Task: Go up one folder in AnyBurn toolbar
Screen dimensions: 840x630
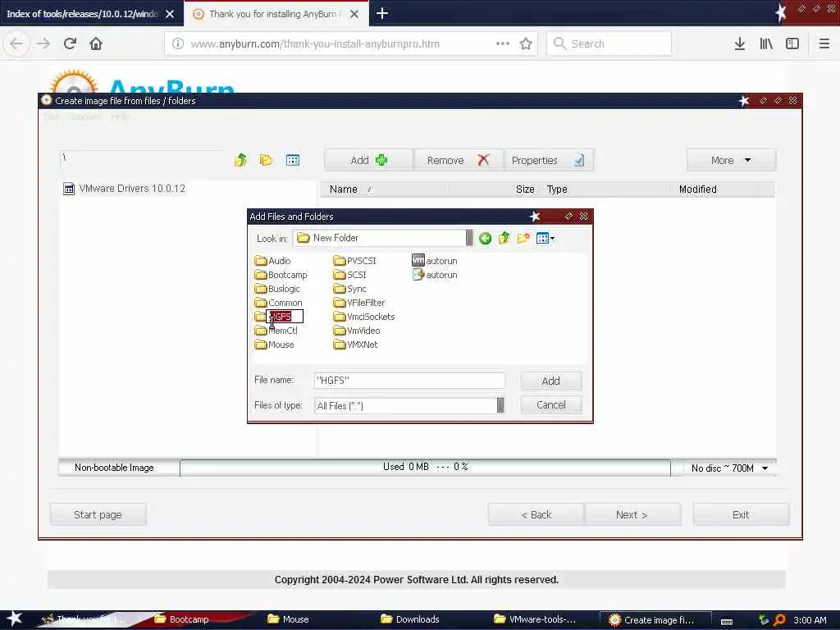Action: tap(240, 160)
